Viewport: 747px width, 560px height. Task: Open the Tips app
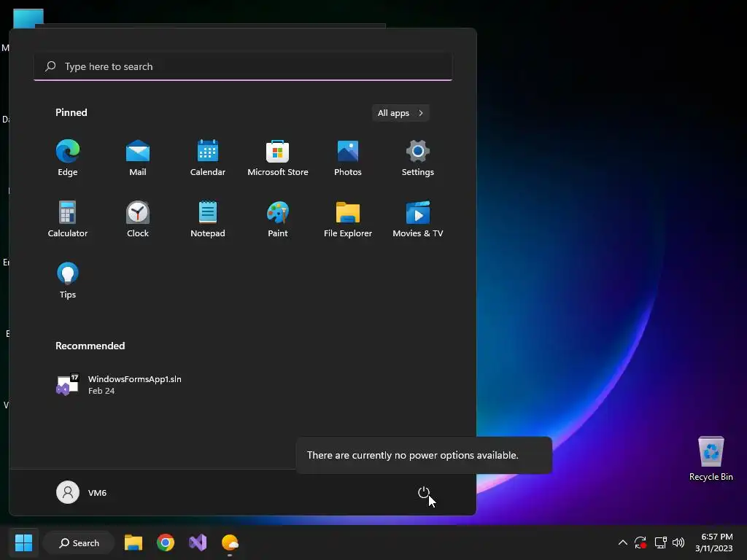[x=68, y=281]
